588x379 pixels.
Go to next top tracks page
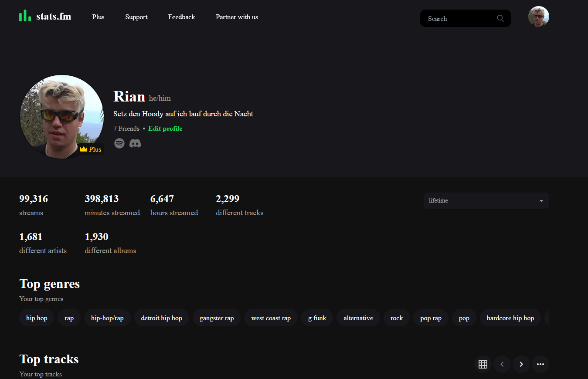pyautogui.click(x=521, y=364)
